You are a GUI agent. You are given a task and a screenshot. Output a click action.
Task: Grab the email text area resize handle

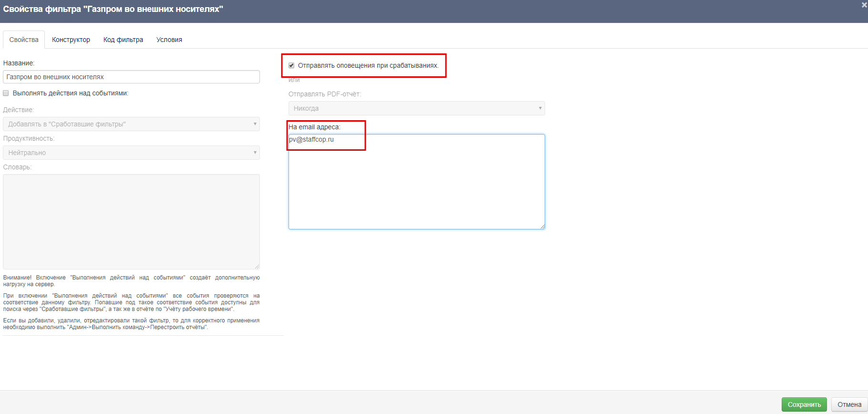coord(542,227)
